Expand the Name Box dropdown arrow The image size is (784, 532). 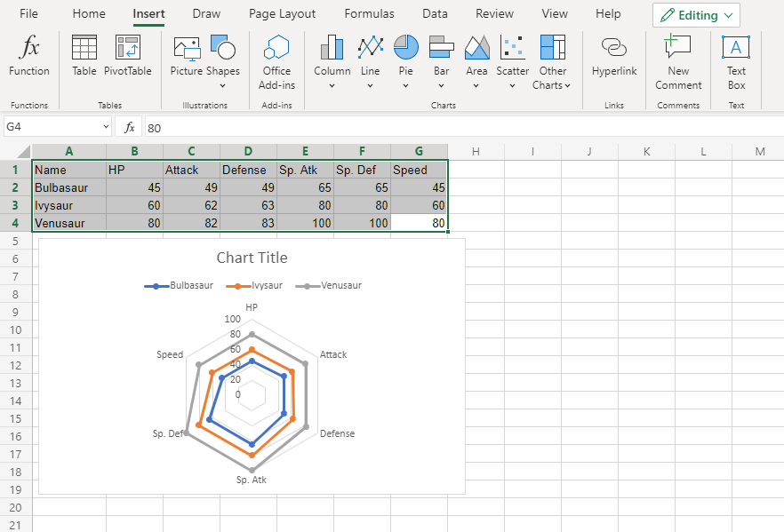(107, 128)
